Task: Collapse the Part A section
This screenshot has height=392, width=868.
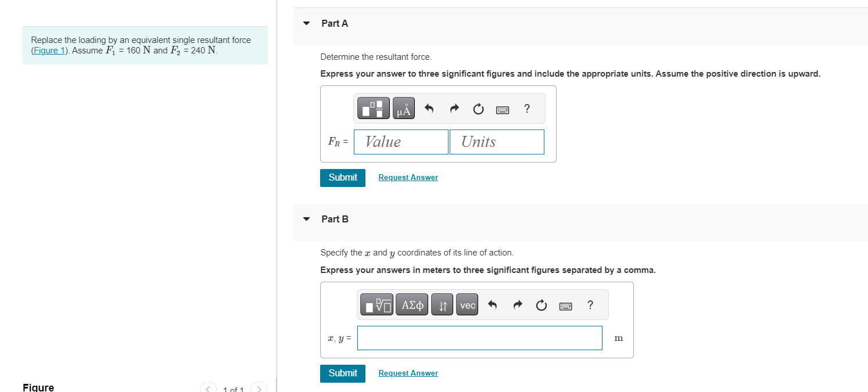Action: pos(307,24)
